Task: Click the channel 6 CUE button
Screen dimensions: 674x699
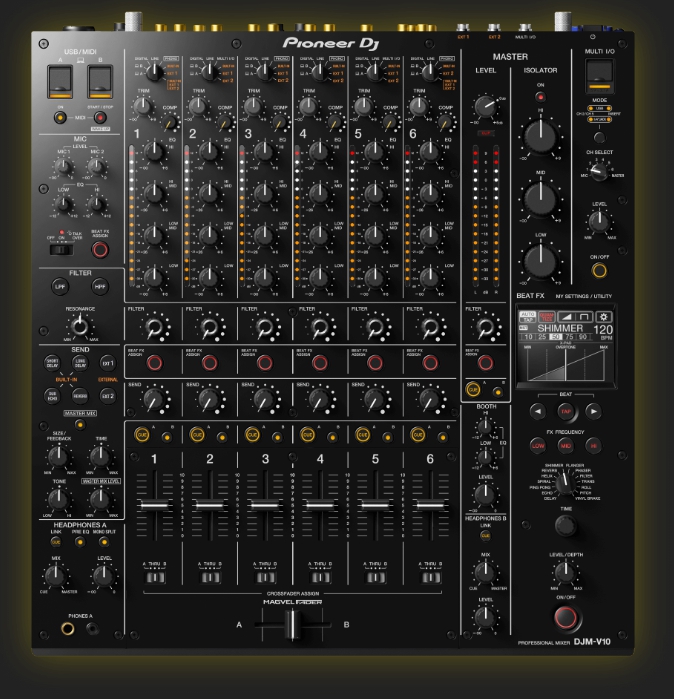Action: click(418, 435)
